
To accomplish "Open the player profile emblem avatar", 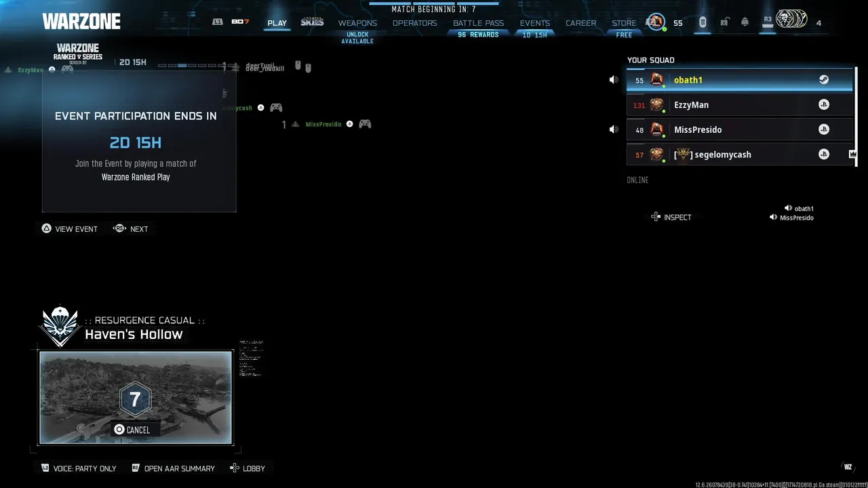I will (x=656, y=22).
